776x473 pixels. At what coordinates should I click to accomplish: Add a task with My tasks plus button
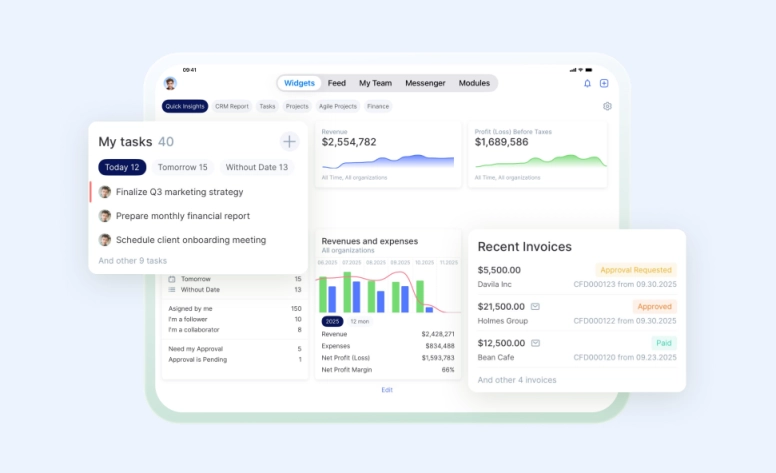click(x=289, y=142)
